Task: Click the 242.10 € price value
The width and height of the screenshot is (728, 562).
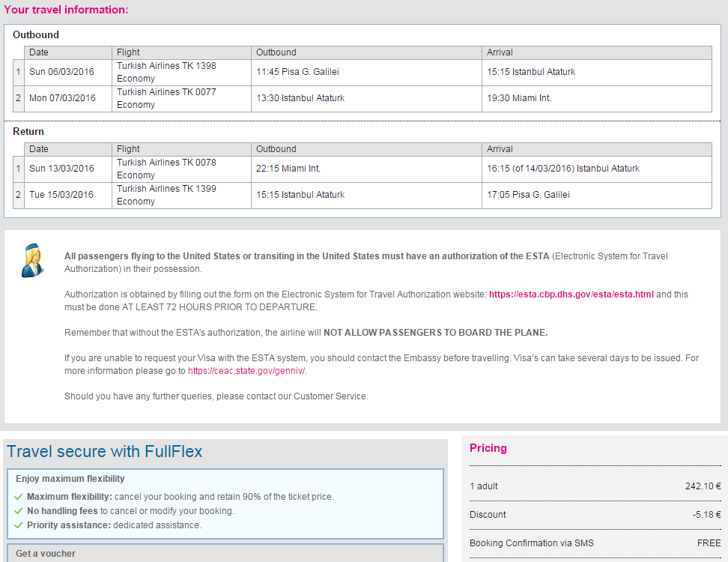Action: click(703, 486)
